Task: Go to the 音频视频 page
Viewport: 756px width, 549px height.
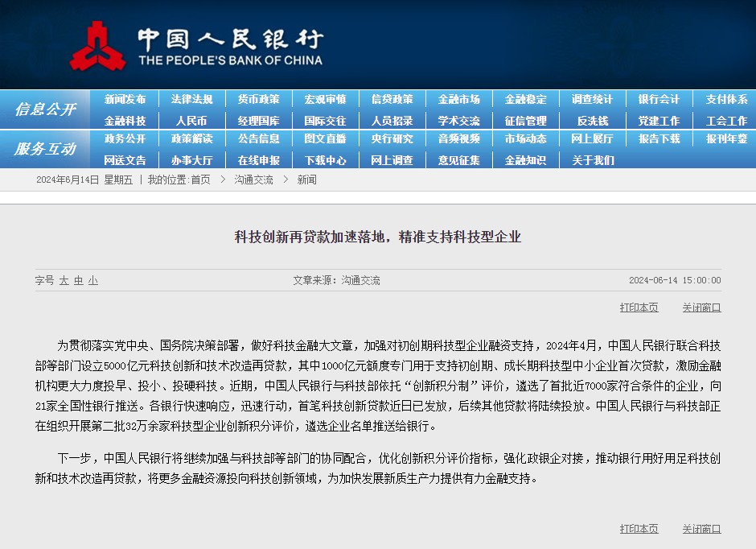Action: coord(459,138)
